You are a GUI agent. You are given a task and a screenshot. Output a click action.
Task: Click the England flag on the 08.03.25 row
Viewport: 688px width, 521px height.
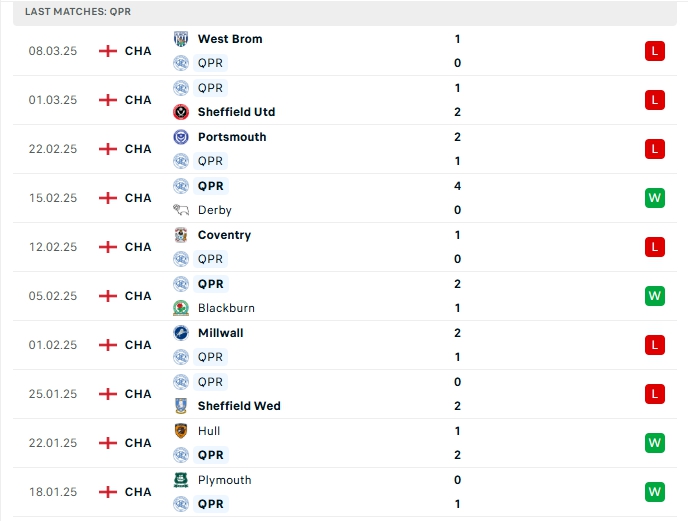108,51
